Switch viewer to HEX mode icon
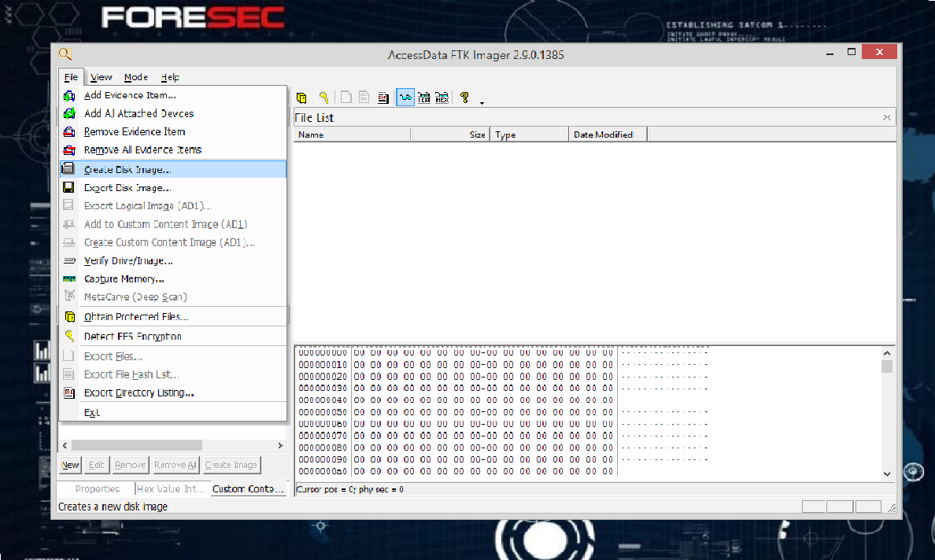 coord(442,97)
